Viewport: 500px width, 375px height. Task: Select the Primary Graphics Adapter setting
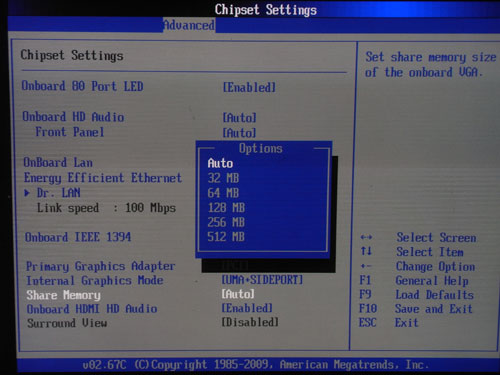(x=101, y=266)
